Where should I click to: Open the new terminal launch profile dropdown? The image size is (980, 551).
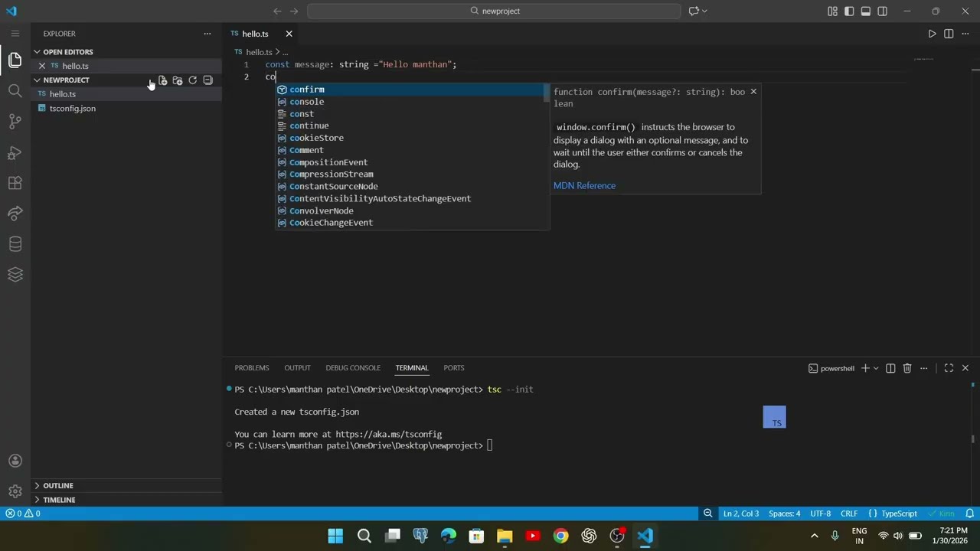tap(876, 368)
